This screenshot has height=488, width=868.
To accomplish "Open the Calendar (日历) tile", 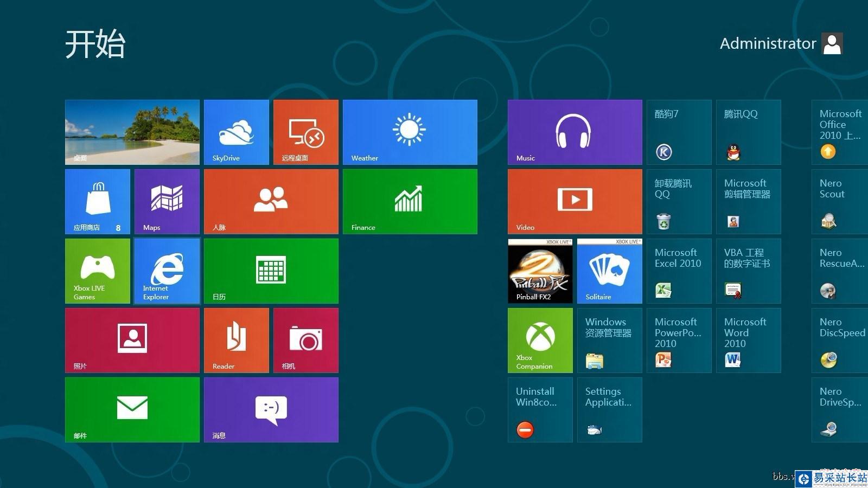I will [271, 271].
